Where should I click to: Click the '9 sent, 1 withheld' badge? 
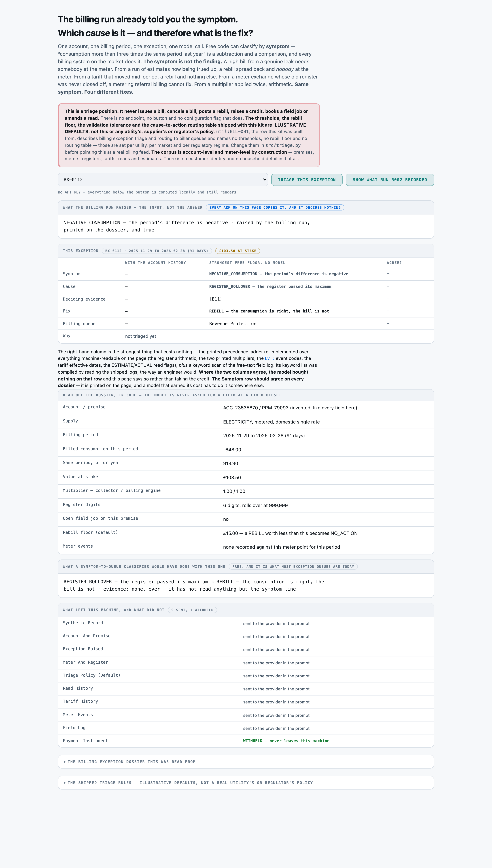pos(192,610)
